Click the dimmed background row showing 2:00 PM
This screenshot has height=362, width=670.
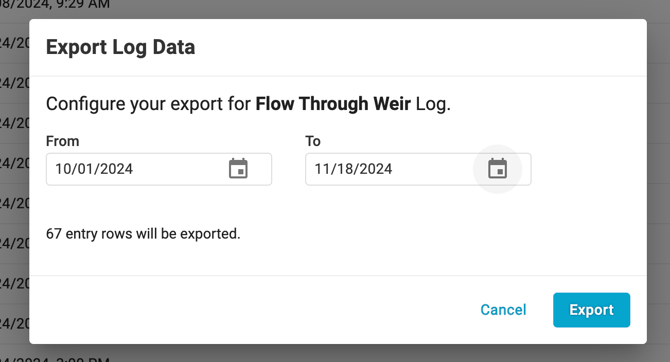(x=55, y=359)
